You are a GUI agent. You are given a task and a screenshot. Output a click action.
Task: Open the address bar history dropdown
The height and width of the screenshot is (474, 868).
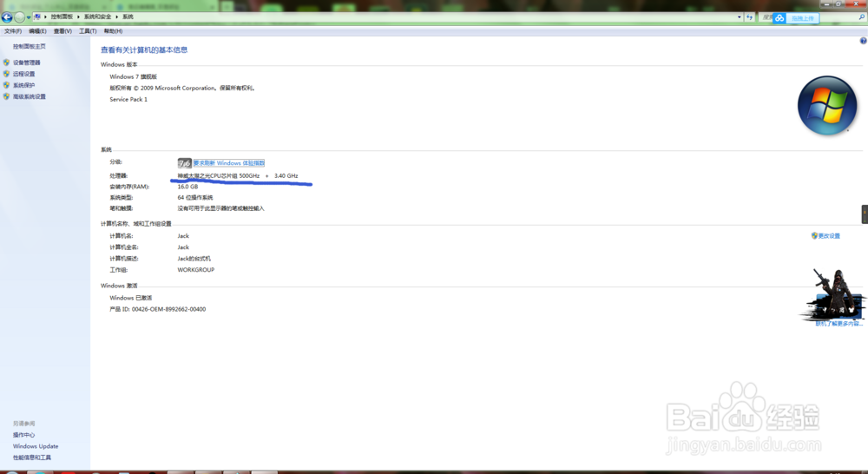tap(739, 17)
